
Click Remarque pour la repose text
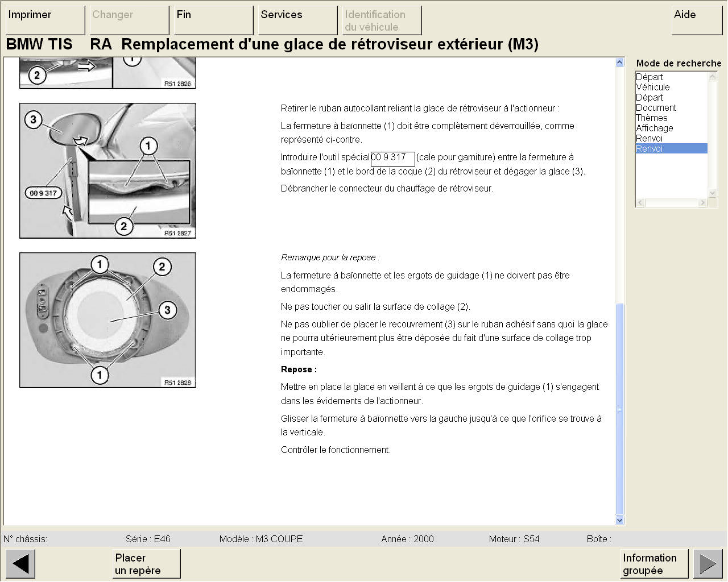click(x=330, y=257)
